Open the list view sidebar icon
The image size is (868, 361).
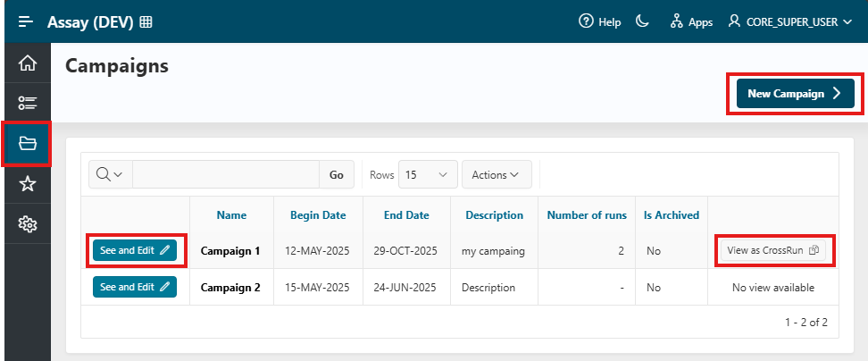pyautogui.click(x=28, y=103)
